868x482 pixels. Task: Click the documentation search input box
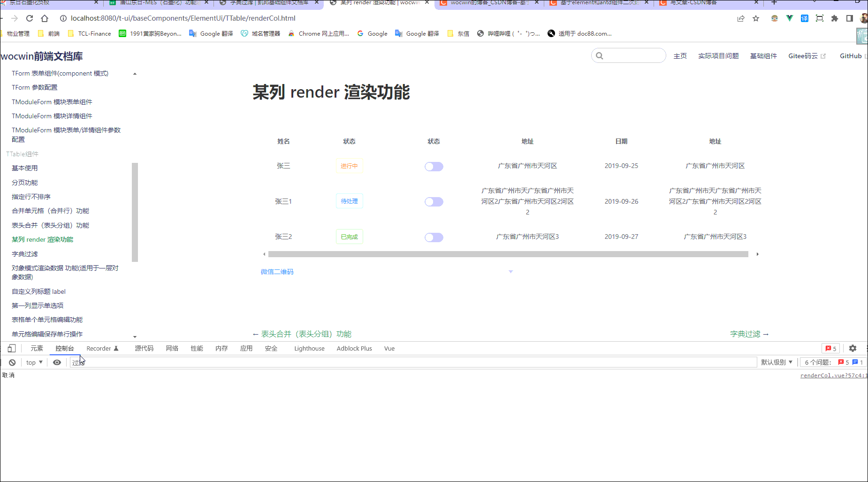pos(629,55)
